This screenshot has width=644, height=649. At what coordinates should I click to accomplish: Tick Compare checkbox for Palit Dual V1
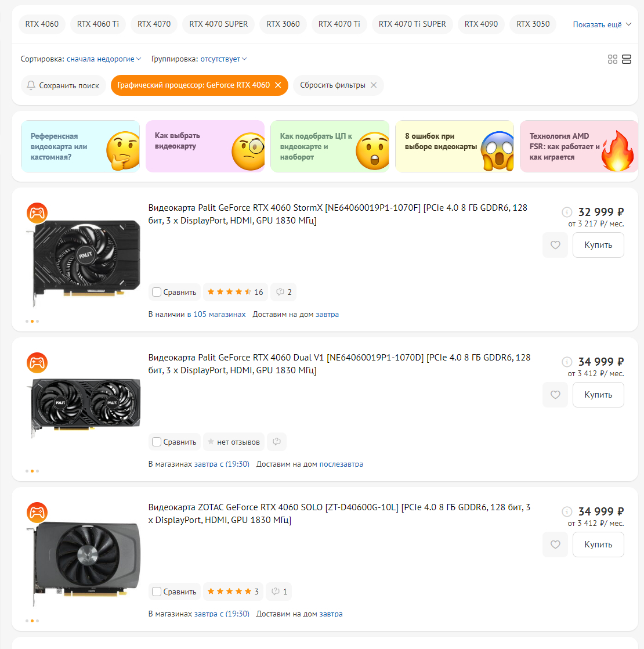coord(157,442)
